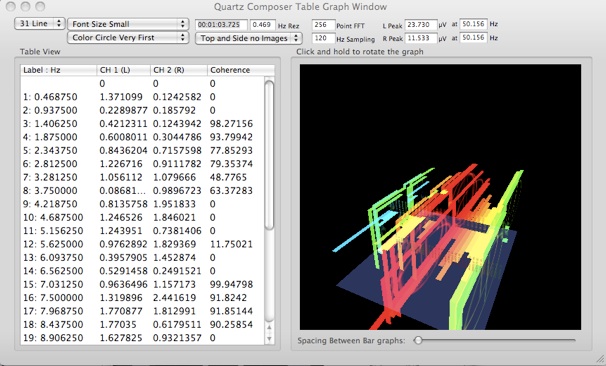This screenshot has width=606, height=366.
Task: Open the Font Size Small dropdown
Action: tap(128, 24)
